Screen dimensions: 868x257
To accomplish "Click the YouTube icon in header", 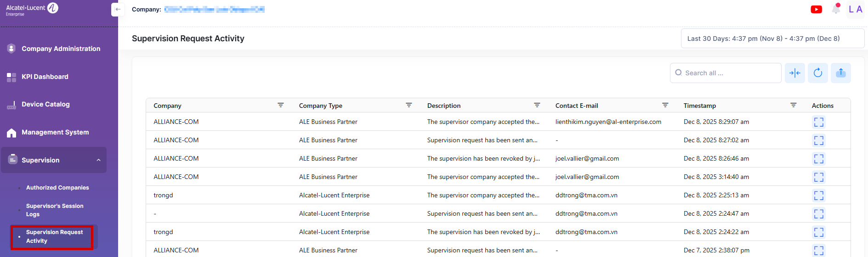I will click(x=816, y=10).
